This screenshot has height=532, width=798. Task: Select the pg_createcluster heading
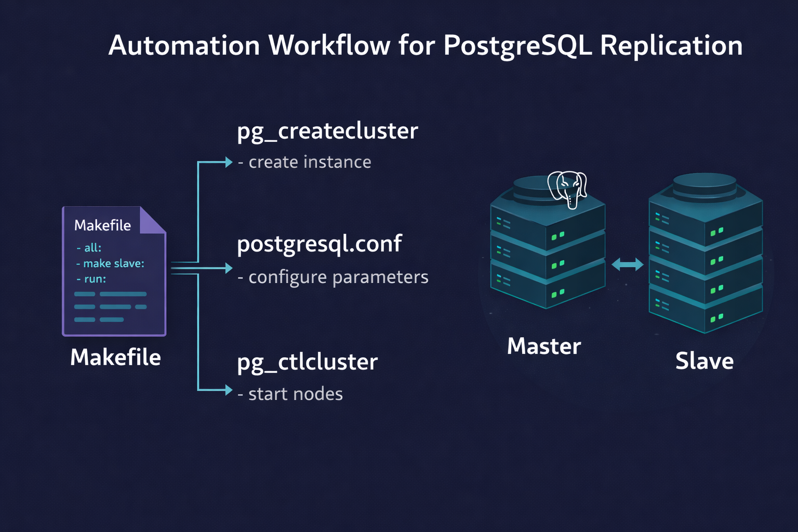(327, 131)
